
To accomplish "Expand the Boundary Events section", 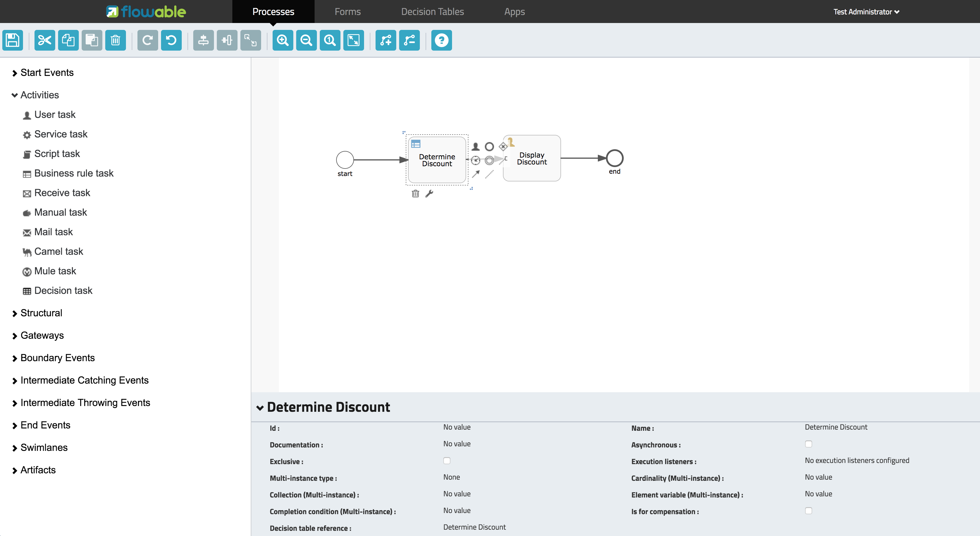I will point(58,358).
